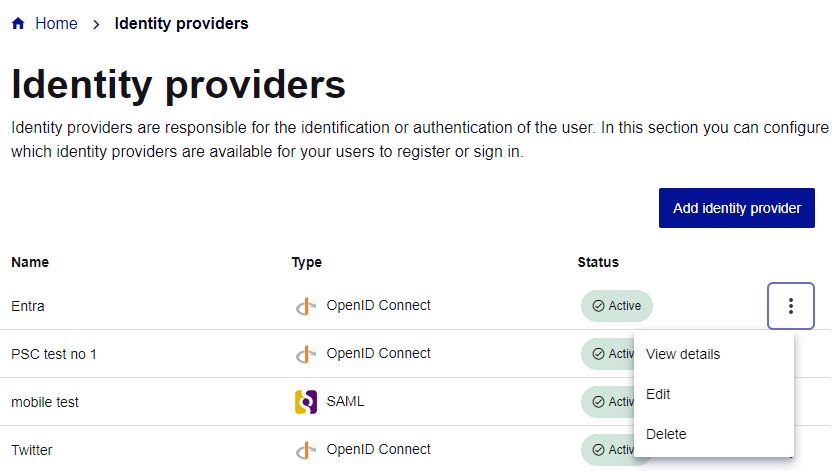
Task: Open the three-dot actions menu for Entra
Action: [791, 306]
